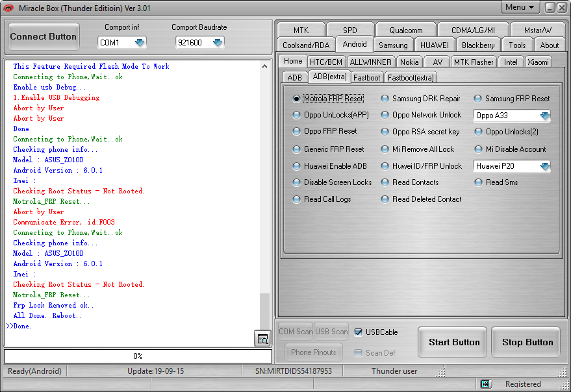Viewport: 571px width, 392px height.
Task: Open the Blackberry tab
Action: coord(478,45)
